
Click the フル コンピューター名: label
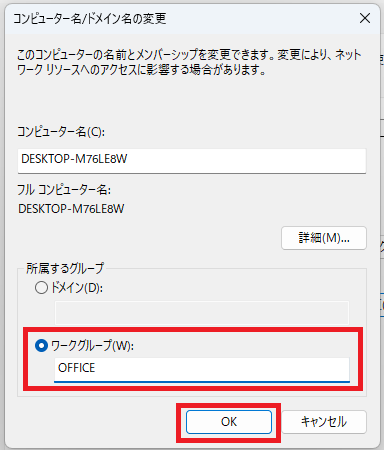(64, 190)
